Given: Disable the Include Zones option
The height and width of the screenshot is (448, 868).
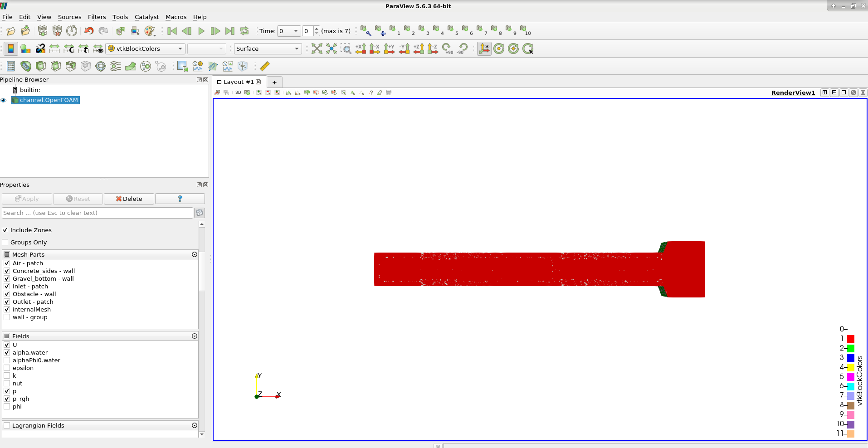Looking at the screenshot, I should pyautogui.click(x=5, y=230).
